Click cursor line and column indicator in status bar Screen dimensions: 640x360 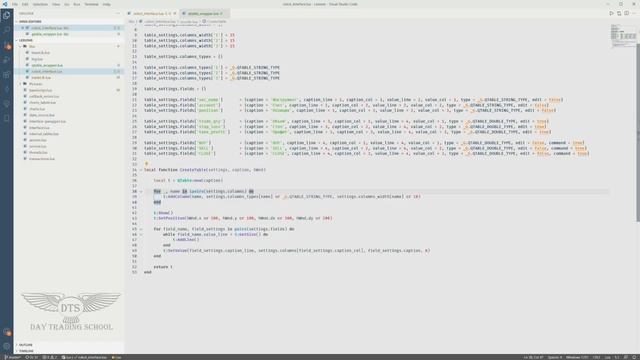(x=533, y=357)
